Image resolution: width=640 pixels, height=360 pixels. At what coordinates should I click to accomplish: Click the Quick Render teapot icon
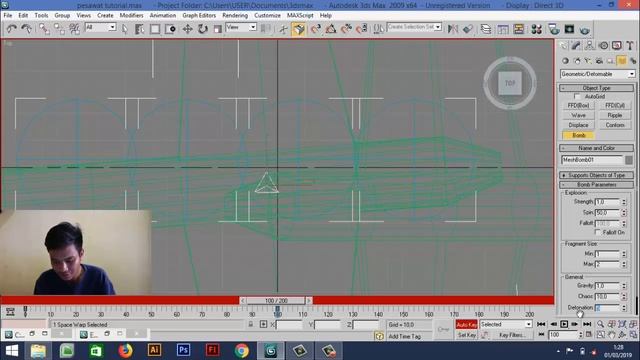click(x=584, y=29)
